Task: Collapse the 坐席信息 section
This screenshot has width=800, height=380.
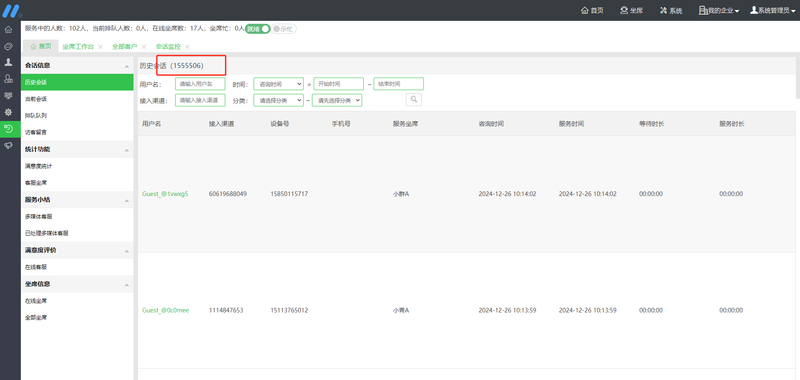Action: (127, 285)
